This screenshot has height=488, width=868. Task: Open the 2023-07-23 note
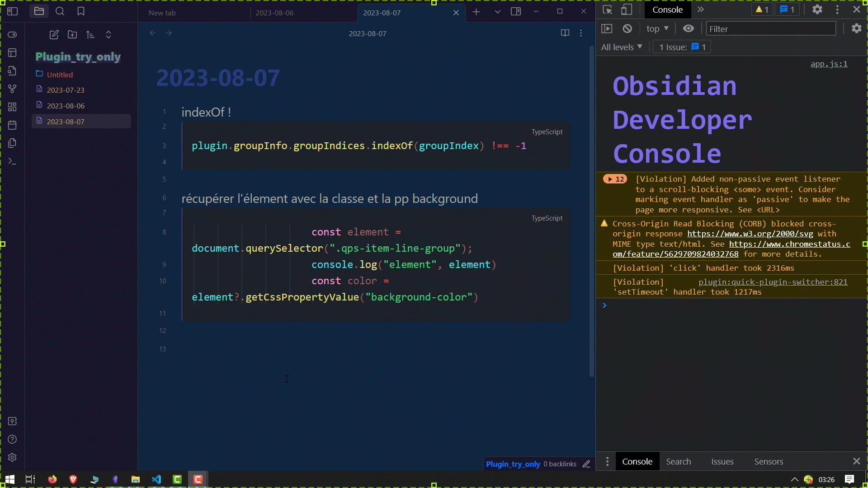point(66,90)
